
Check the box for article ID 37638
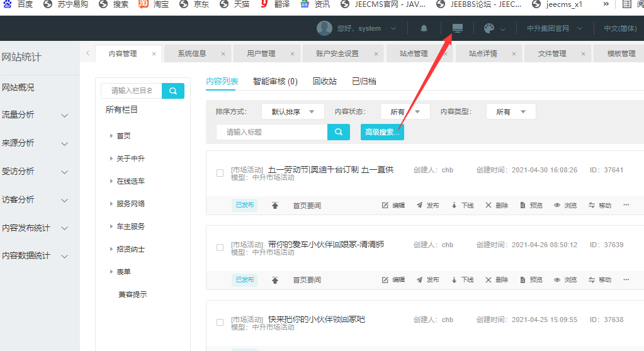(220, 322)
